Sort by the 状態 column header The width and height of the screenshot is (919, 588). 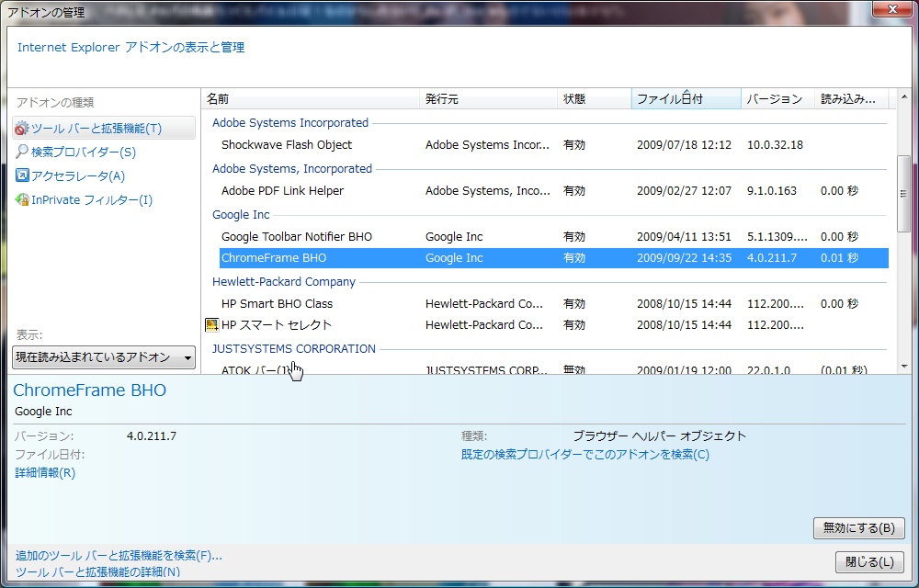(595, 98)
